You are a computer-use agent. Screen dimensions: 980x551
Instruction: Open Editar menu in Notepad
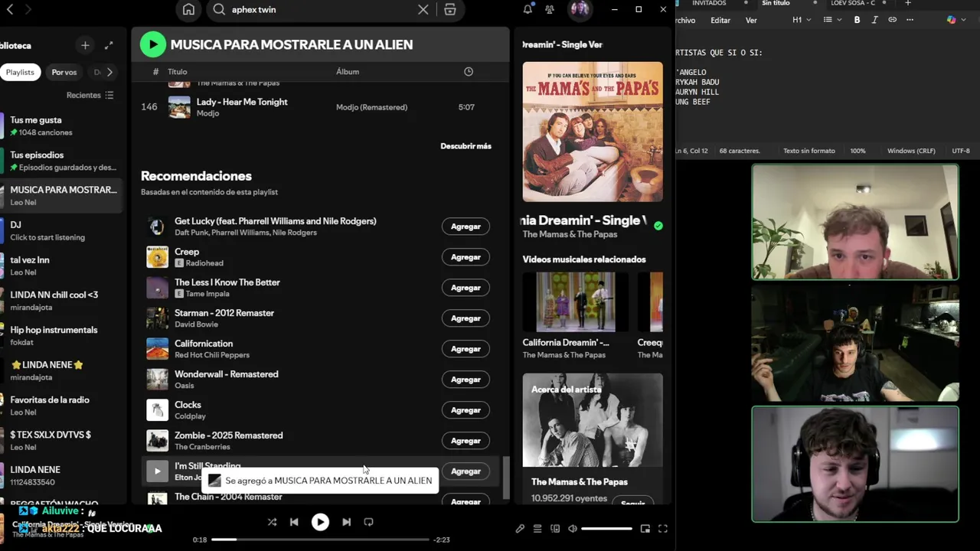(720, 21)
